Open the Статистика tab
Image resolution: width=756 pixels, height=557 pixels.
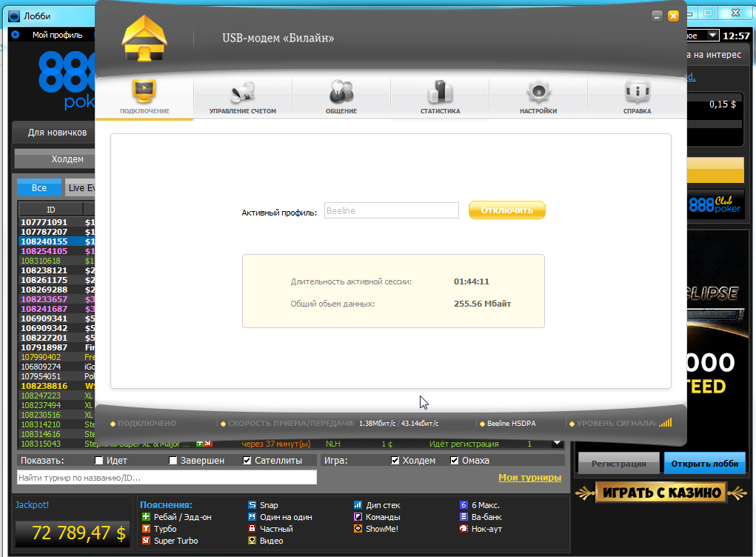click(440, 98)
